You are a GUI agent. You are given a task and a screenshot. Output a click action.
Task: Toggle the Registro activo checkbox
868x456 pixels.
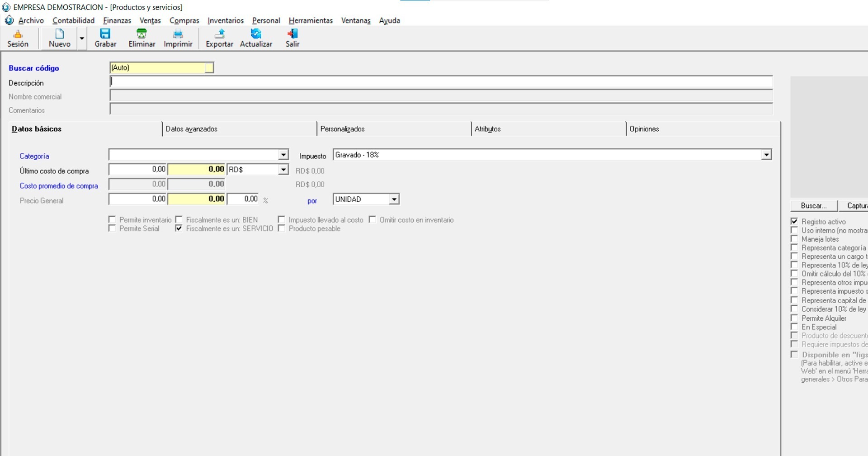(794, 222)
